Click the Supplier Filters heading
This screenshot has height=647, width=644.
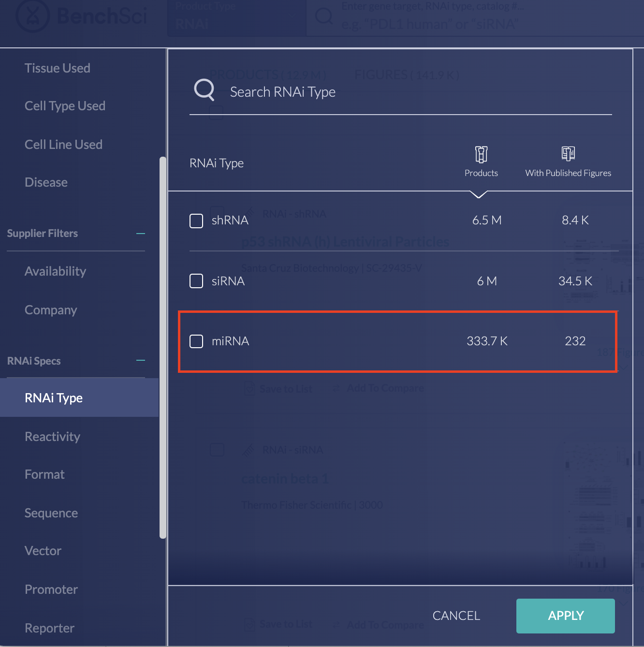coord(43,234)
